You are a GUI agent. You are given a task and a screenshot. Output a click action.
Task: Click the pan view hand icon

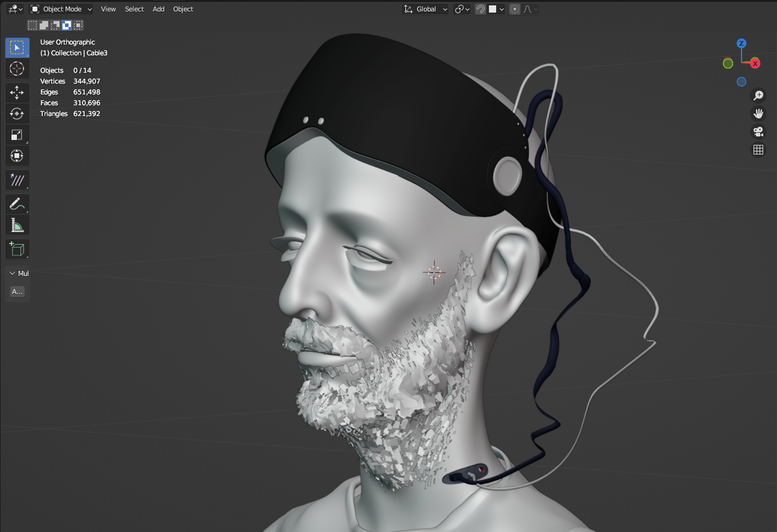point(758,114)
